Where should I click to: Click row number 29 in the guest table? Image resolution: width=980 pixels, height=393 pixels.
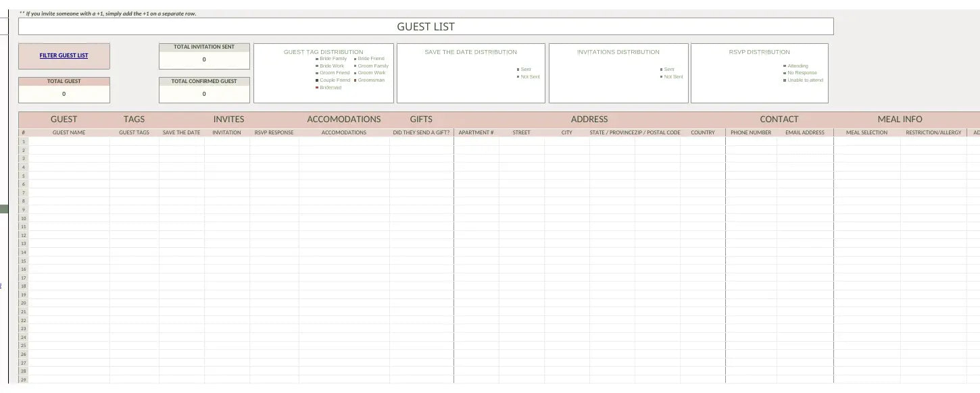pyautogui.click(x=24, y=379)
